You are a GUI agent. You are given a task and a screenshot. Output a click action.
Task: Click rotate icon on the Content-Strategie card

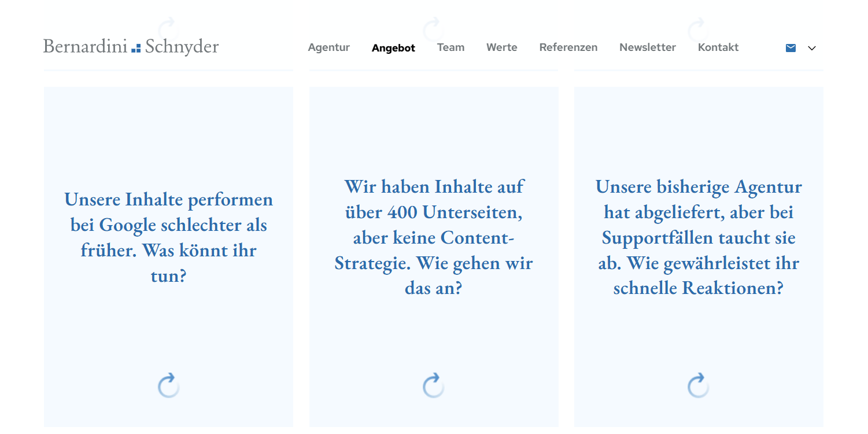(433, 385)
